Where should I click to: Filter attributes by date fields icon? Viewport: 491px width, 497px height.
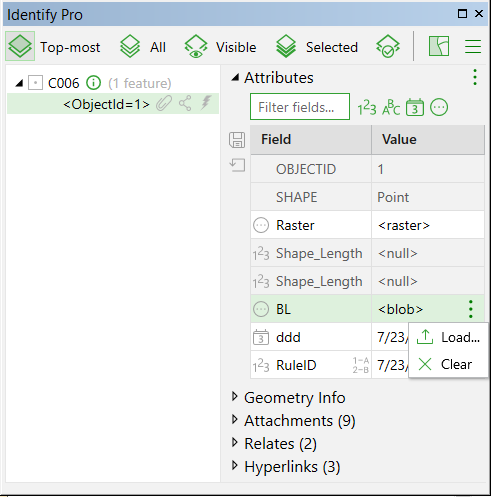415,108
